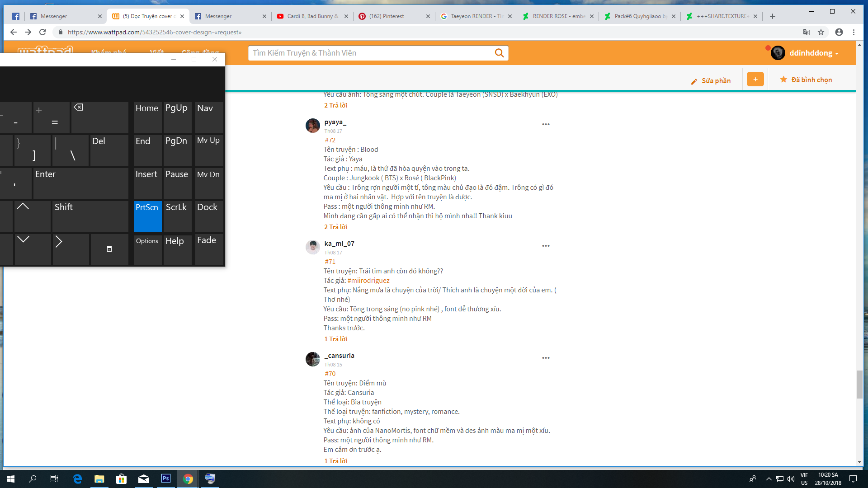This screenshot has width=868, height=488.
Task: Open Photoshop from the taskbar
Action: pyautogui.click(x=166, y=479)
